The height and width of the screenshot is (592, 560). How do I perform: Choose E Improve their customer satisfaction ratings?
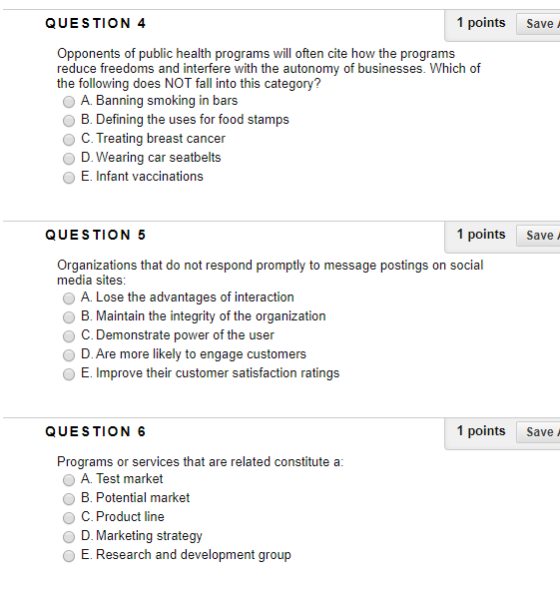(x=69, y=374)
